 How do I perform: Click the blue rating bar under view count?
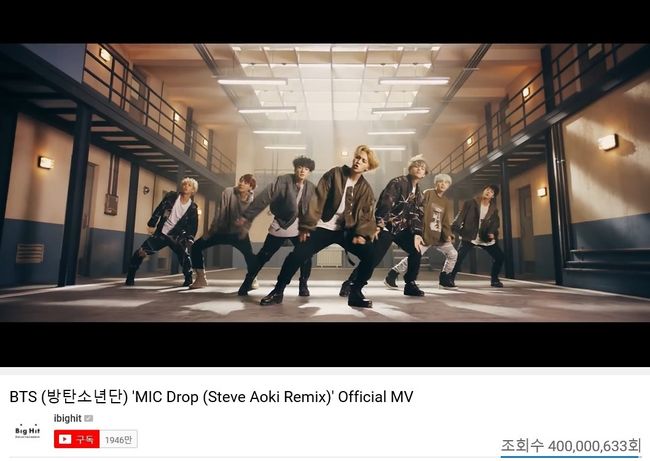click(571, 457)
